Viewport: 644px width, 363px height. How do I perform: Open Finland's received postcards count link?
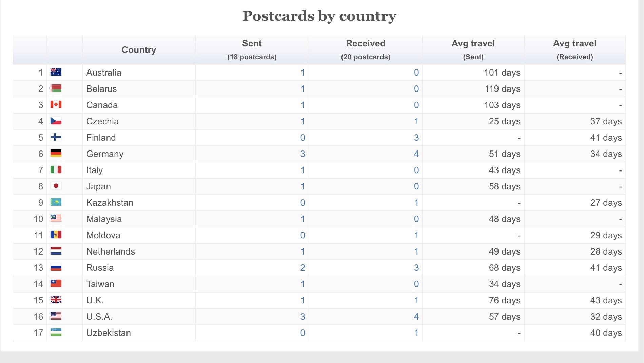tap(416, 138)
